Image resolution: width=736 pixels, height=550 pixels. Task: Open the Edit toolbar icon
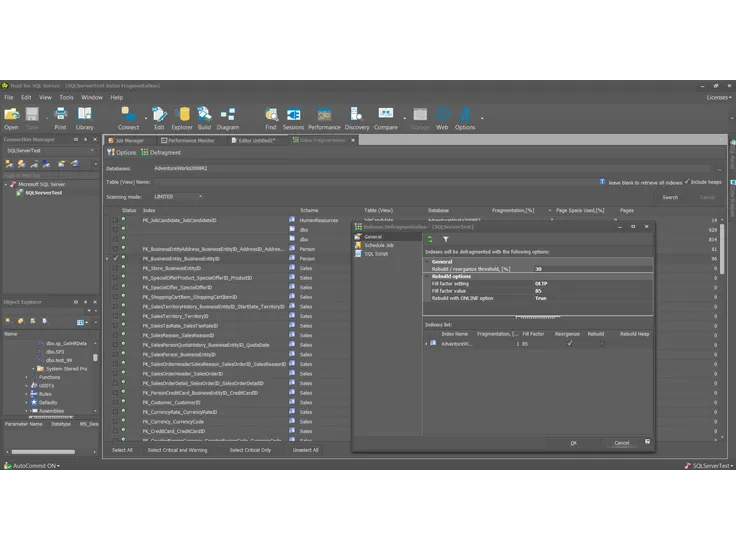[x=159, y=114]
